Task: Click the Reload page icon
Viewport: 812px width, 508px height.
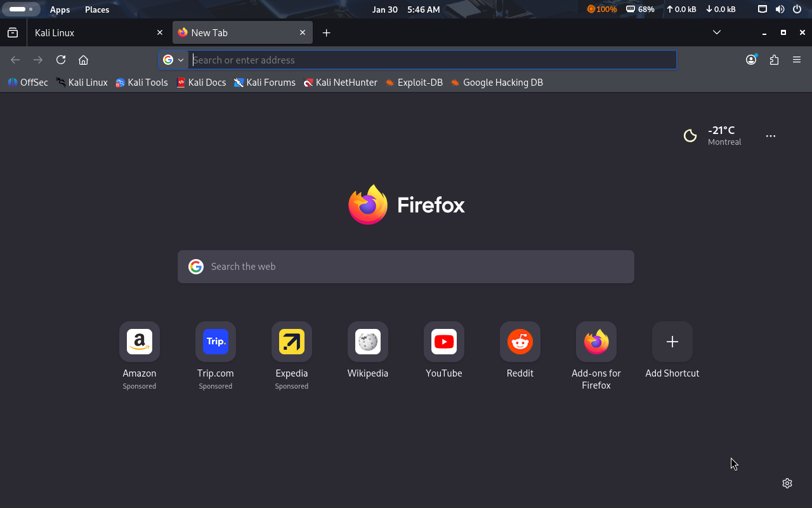Action: pos(61,60)
